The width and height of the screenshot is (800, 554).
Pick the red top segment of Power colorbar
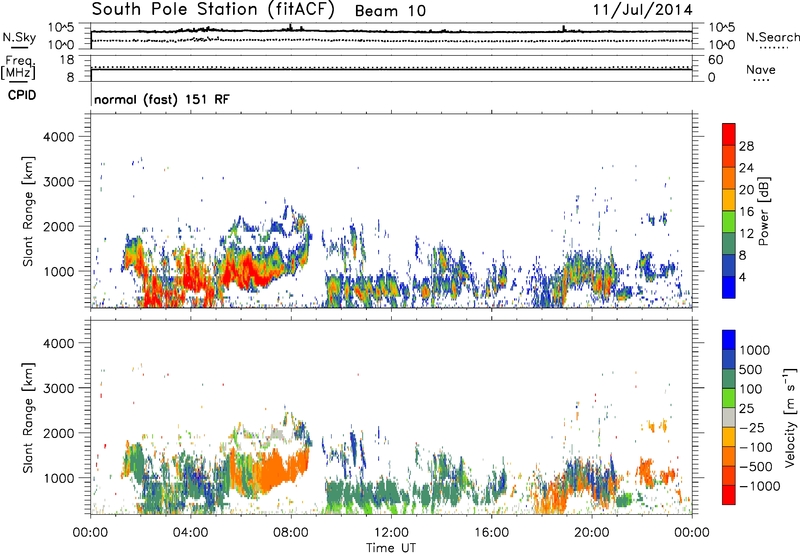(729, 135)
